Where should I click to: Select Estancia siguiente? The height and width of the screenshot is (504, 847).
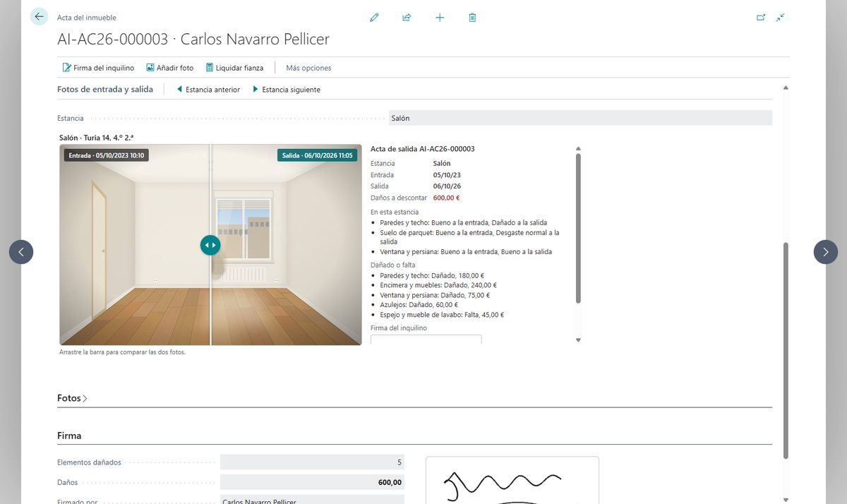coord(286,90)
